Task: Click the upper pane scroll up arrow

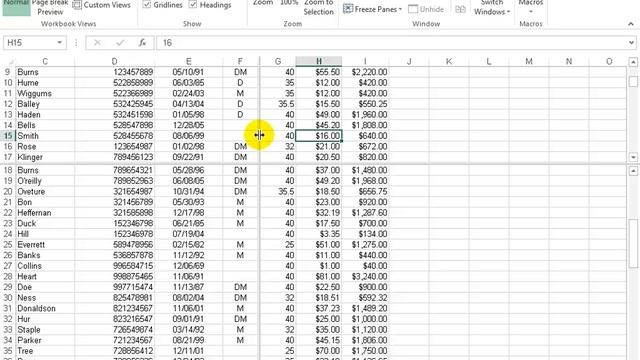Action: (633, 62)
